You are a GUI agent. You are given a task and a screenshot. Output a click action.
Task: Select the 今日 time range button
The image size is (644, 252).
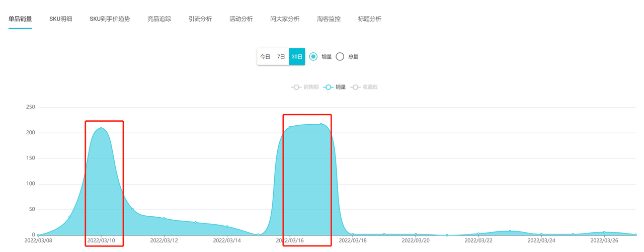pos(265,57)
